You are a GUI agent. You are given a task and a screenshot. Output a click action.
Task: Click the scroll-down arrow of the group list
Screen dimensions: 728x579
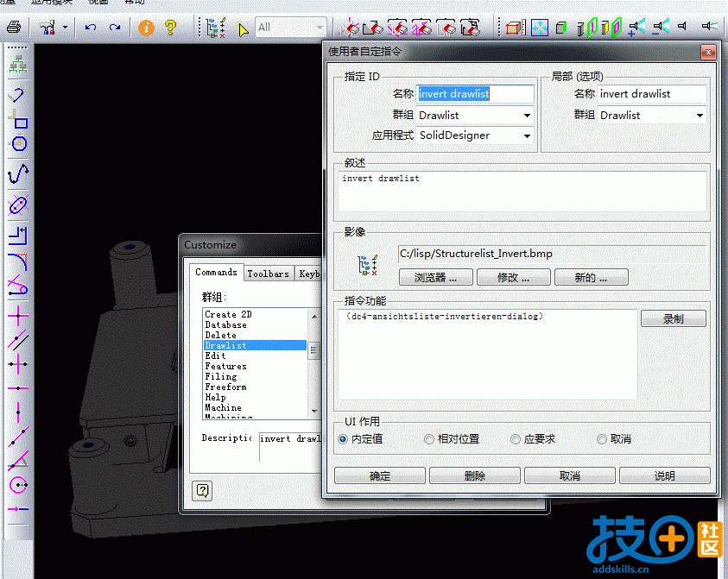[x=314, y=411]
